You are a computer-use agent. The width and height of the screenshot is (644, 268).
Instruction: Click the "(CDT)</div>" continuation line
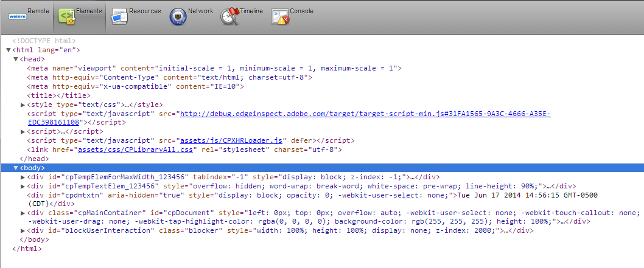pyautogui.click(x=51, y=204)
